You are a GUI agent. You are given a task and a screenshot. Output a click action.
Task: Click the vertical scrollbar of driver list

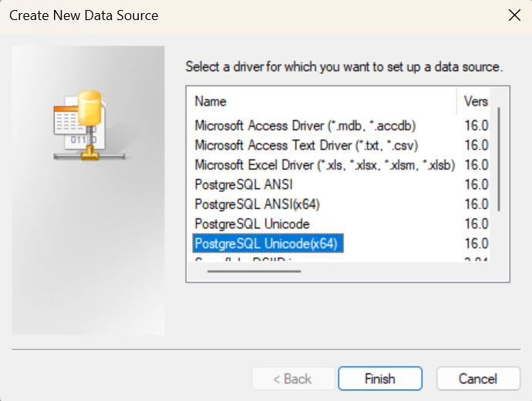click(499, 159)
